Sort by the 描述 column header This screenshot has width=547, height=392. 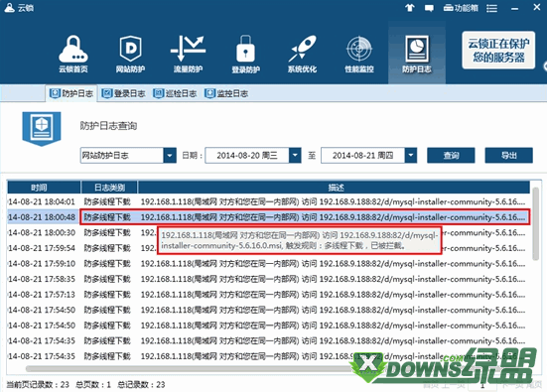[x=335, y=188]
